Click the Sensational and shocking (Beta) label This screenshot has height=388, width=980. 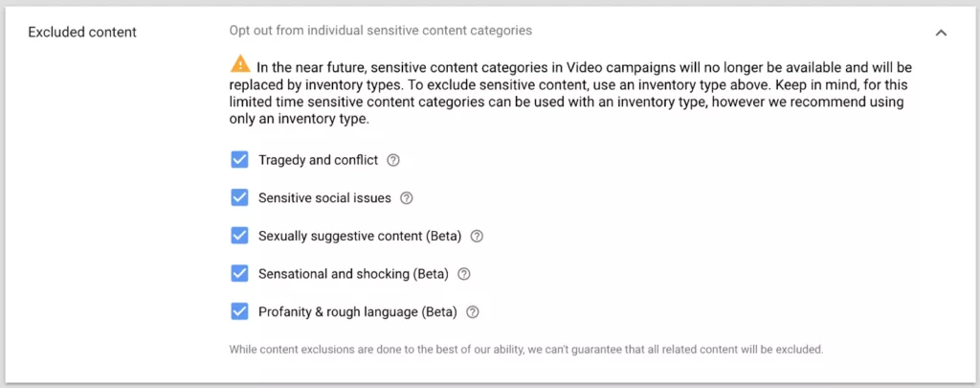point(353,274)
